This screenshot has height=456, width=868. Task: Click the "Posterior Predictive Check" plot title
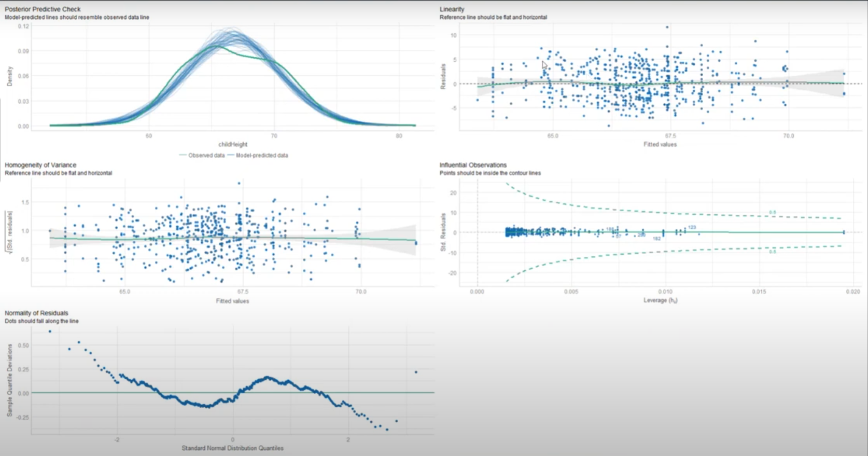[x=43, y=9]
